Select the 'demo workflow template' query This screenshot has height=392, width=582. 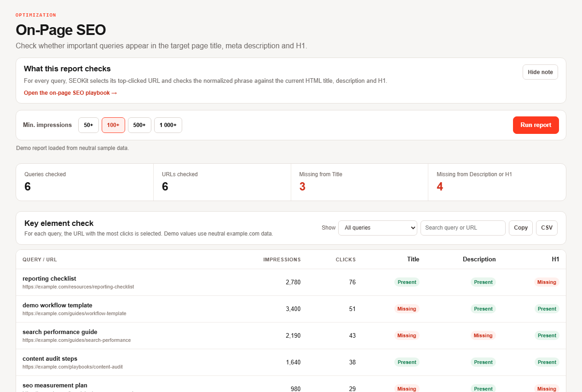58,305
